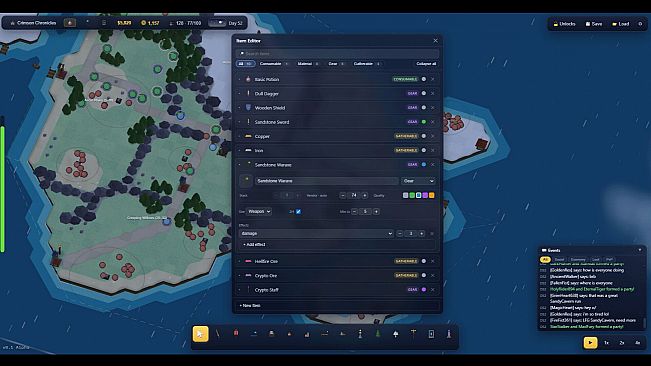Screen dimensions: 651x366
Task: Toggle Sandstone Sword green rarity dot
Action: 423,122
